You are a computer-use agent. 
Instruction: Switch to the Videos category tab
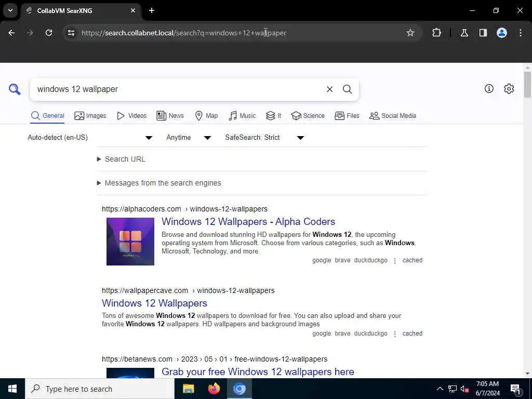pyautogui.click(x=131, y=116)
